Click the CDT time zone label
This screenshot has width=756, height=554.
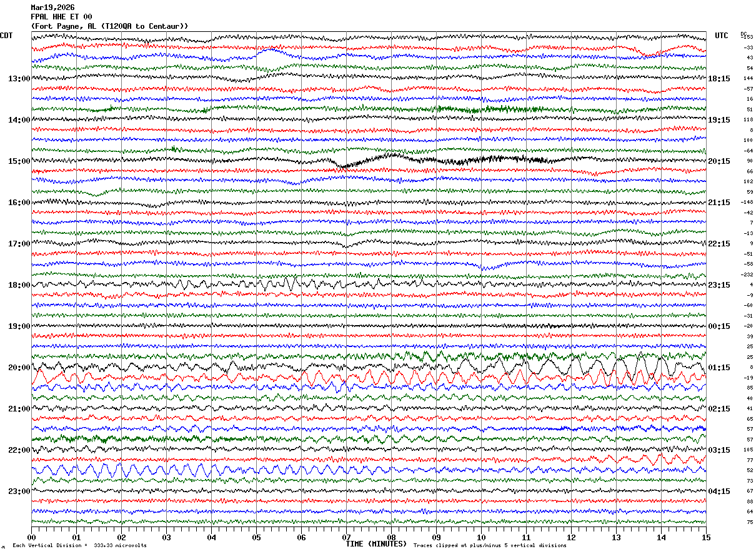click(7, 36)
